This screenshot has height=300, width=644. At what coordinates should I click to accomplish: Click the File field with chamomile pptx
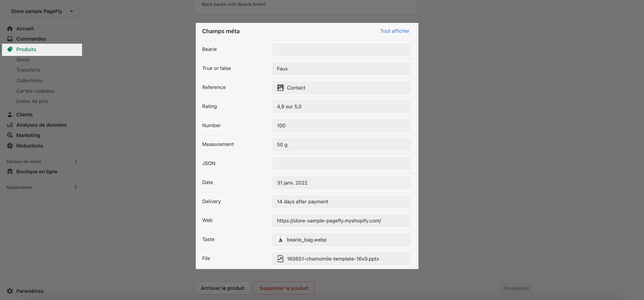[342, 259]
